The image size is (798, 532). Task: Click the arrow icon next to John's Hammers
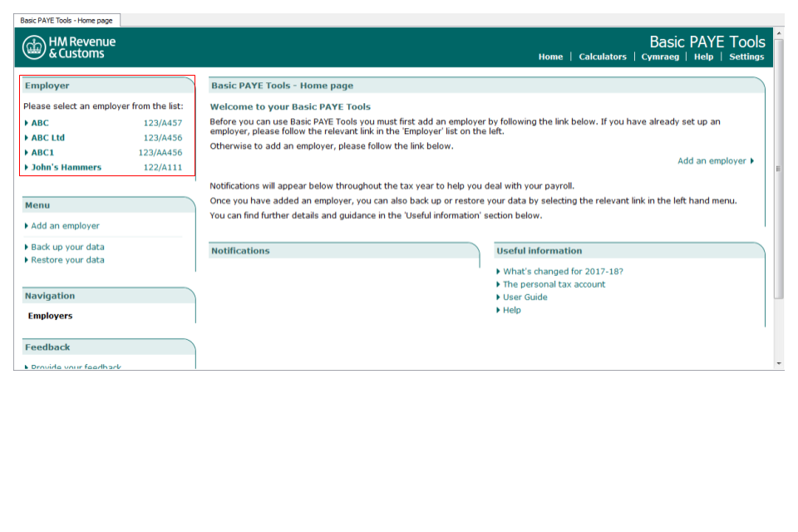(26, 167)
